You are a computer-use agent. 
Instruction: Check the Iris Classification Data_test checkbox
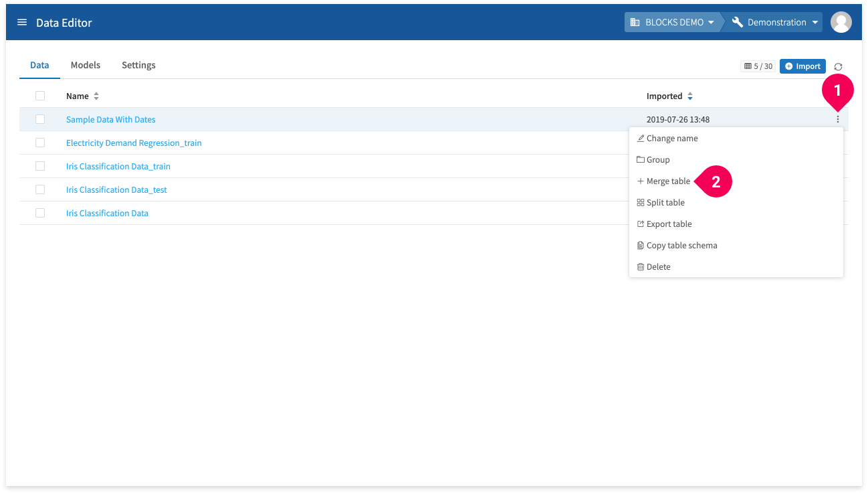[x=40, y=189]
